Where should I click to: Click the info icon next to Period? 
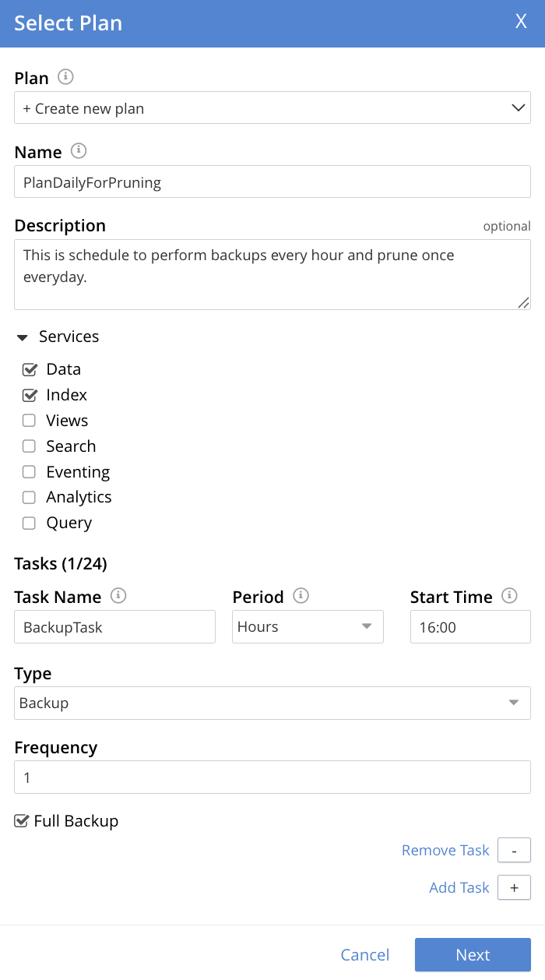[x=301, y=596]
